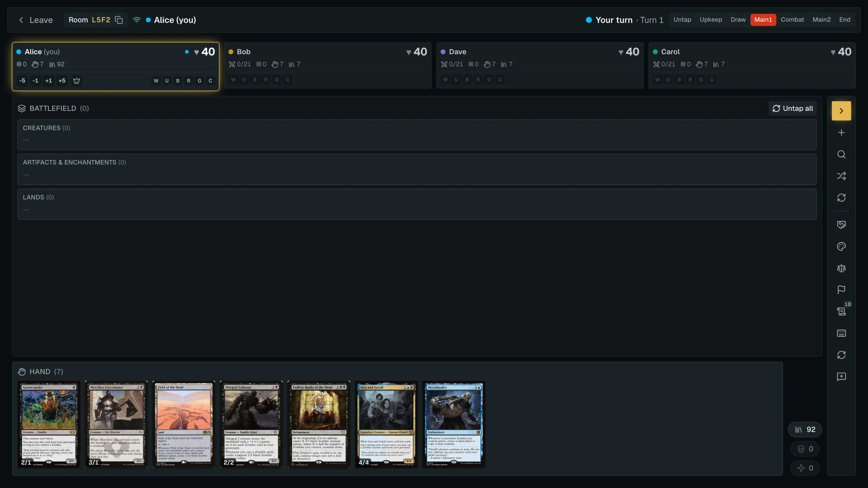The image size is (868, 488).
Task: Click the balance scales icon
Action: pyautogui.click(x=841, y=268)
